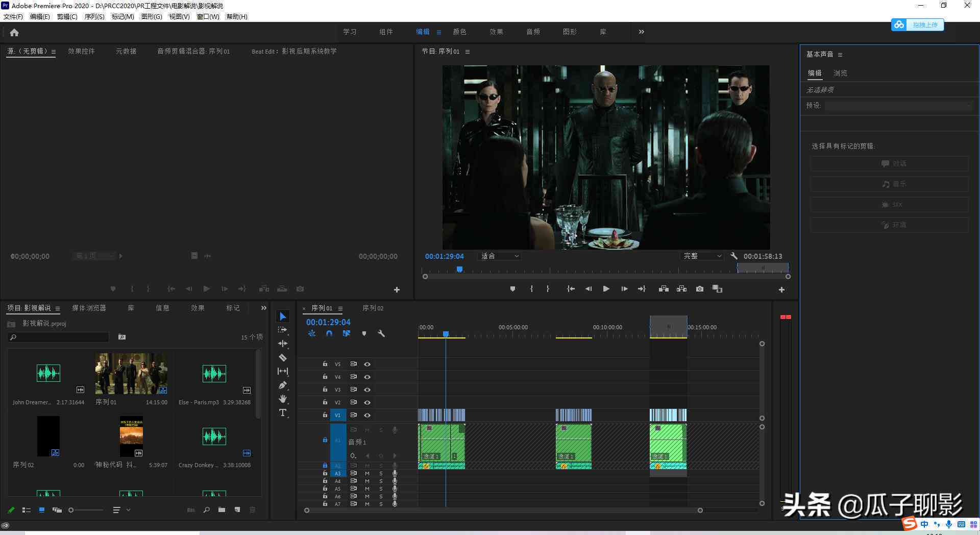The height and width of the screenshot is (535, 980).
Task: Open Project panel sort dropdown arrow
Action: click(x=129, y=509)
